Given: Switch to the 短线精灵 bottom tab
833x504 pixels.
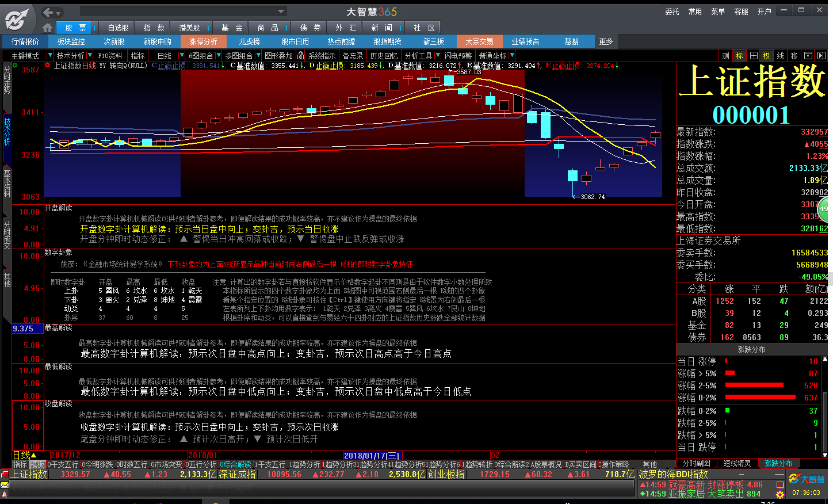Looking at the screenshot, I should [737, 463].
